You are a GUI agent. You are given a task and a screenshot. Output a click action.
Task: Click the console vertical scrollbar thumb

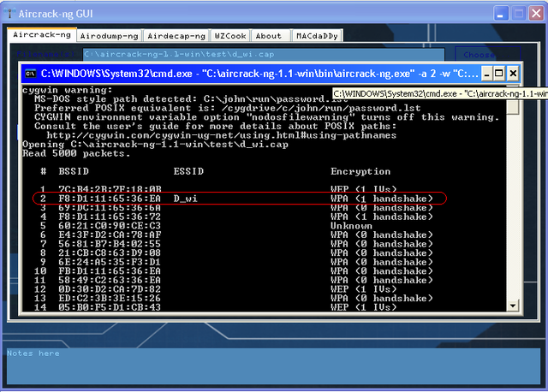pyautogui.click(x=513, y=106)
